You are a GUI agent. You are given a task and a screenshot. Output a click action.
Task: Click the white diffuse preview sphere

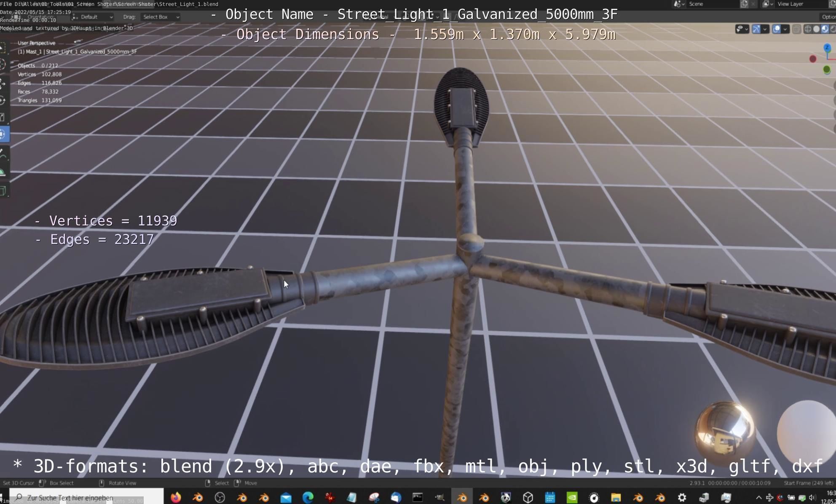coord(807,432)
